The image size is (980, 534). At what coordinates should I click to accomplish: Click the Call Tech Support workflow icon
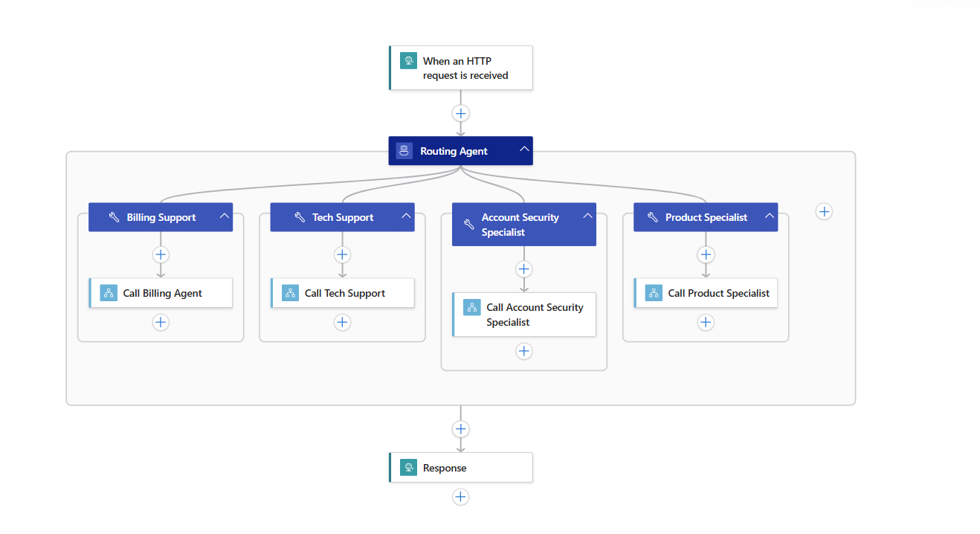[290, 293]
